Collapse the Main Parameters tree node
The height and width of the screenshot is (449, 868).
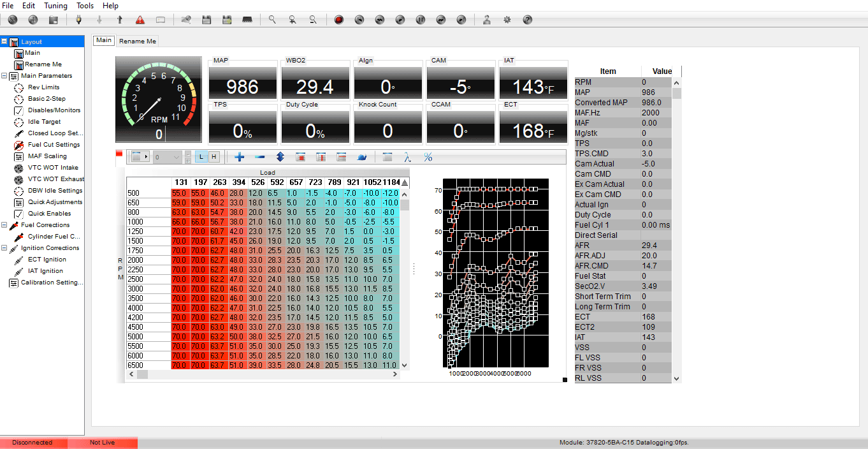(4, 76)
